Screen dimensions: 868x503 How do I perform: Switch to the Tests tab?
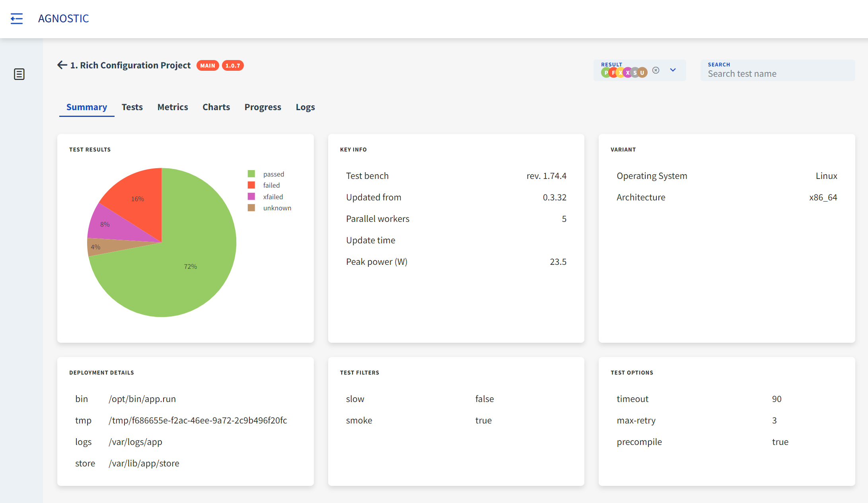[x=132, y=107]
